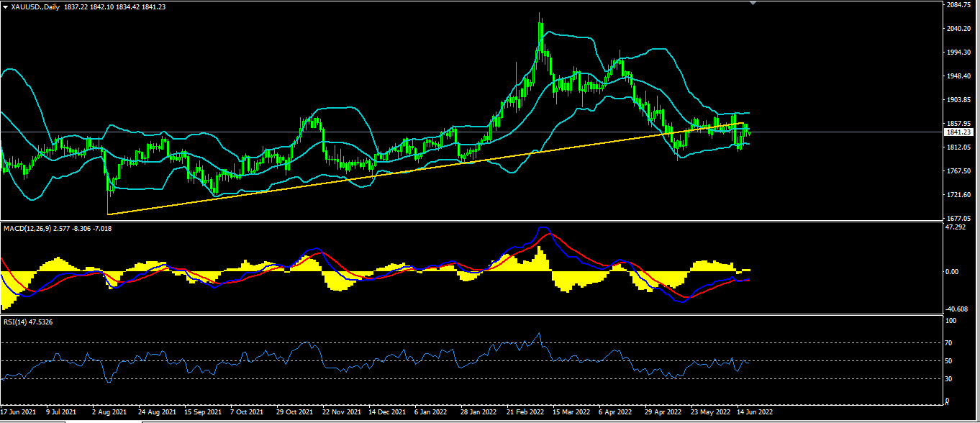Click the RSI 30 level scale label
This screenshot has height=423, width=980.
(950, 378)
